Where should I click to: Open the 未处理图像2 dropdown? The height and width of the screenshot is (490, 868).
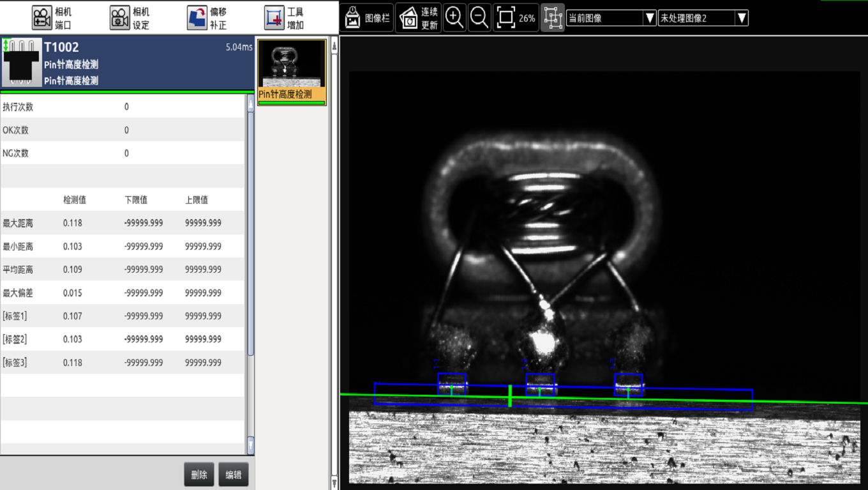(x=703, y=18)
